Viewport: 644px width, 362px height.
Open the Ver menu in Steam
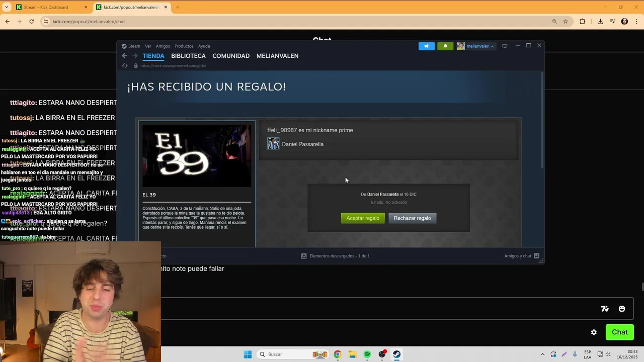(148, 46)
